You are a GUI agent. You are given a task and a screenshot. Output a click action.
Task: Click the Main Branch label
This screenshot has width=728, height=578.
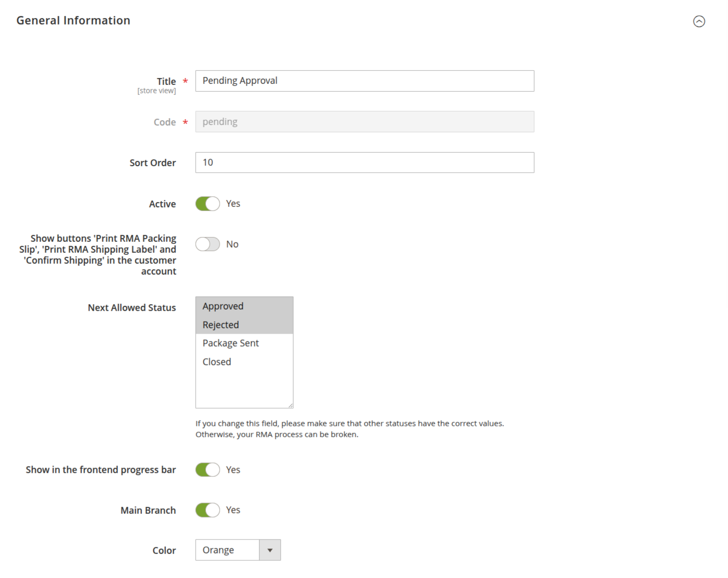[x=148, y=511]
